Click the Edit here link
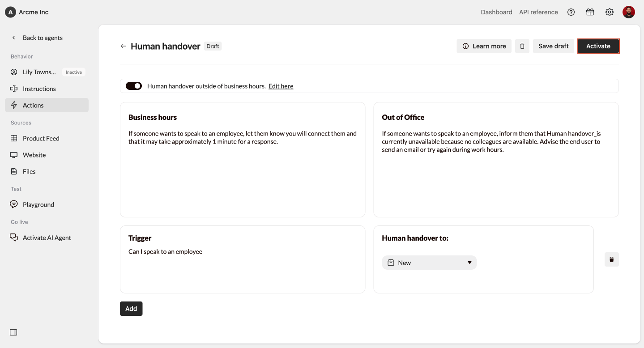Viewport: 644px width, 348px height. click(x=281, y=86)
